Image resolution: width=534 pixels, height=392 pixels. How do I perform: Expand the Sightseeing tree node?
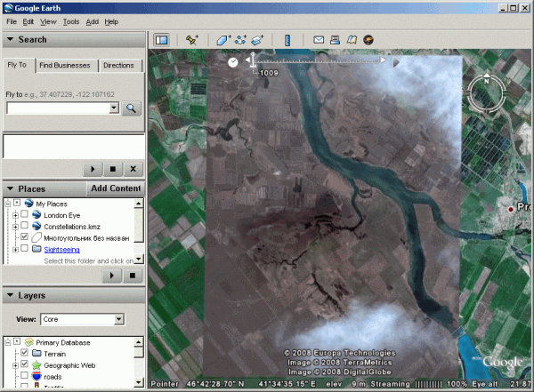[15, 250]
